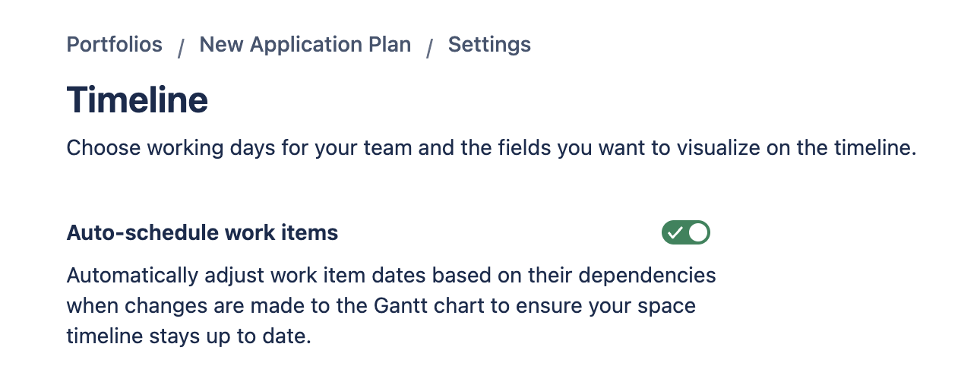980x366 pixels.
Task: Turn off the Auto-schedule work items toggle
Action: [x=685, y=232]
